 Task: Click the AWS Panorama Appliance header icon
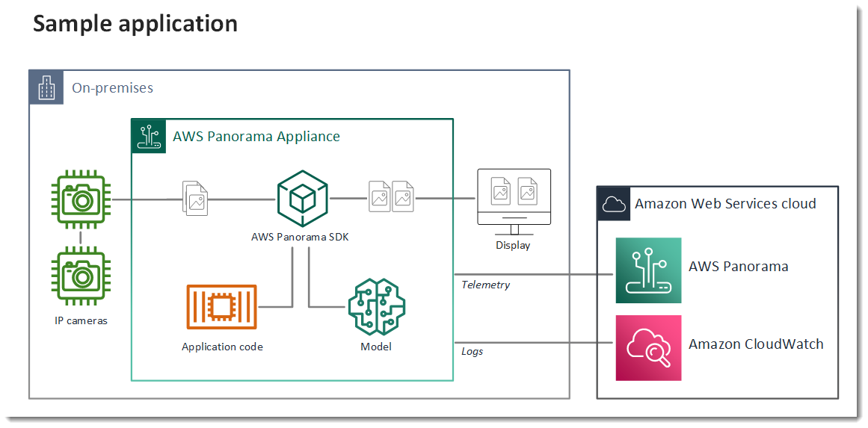[x=148, y=136]
